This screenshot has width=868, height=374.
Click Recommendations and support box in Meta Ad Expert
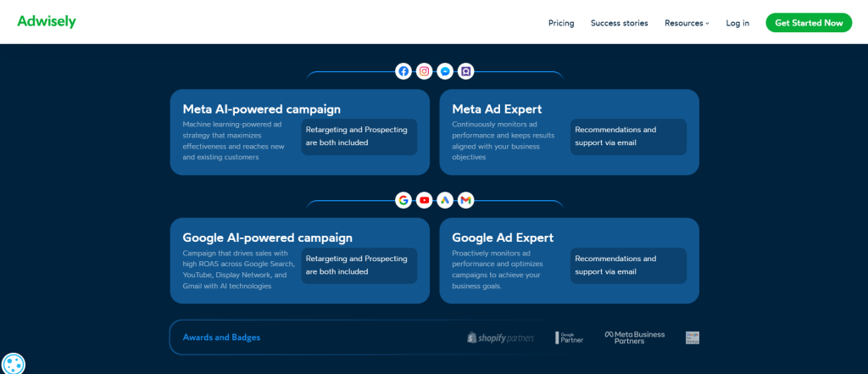point(628,137)
